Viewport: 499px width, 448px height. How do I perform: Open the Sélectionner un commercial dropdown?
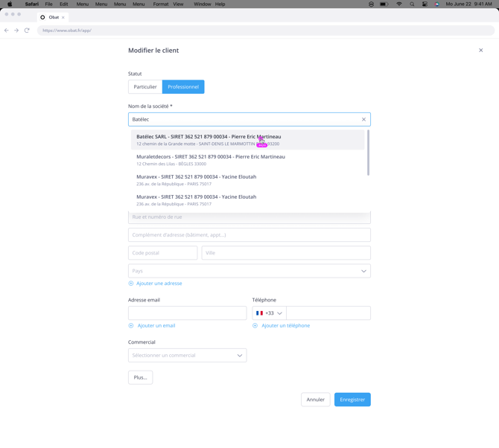pyautogui.click(x=187, y=356)
